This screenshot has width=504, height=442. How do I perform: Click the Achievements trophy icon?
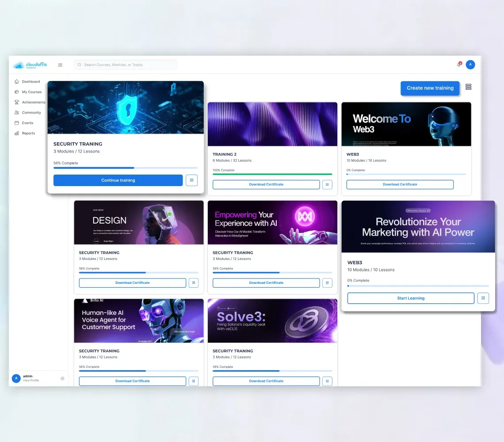pos(17,102)
